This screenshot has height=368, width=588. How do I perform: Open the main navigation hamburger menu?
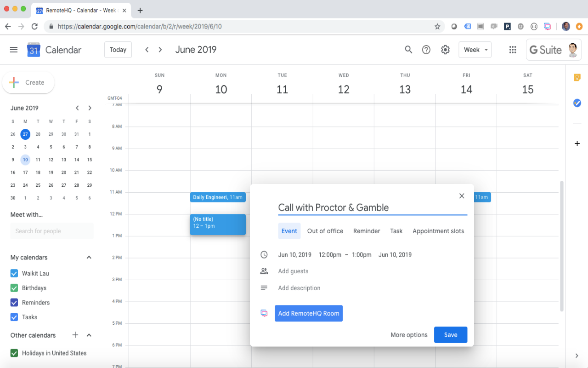13,49
